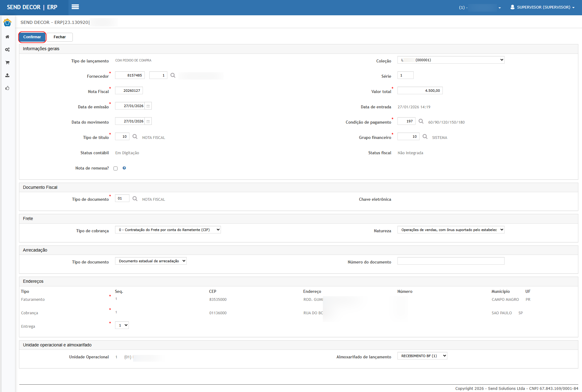
Task: Open the SUPERVISOR user menu
Action: (x=542, y=7)
